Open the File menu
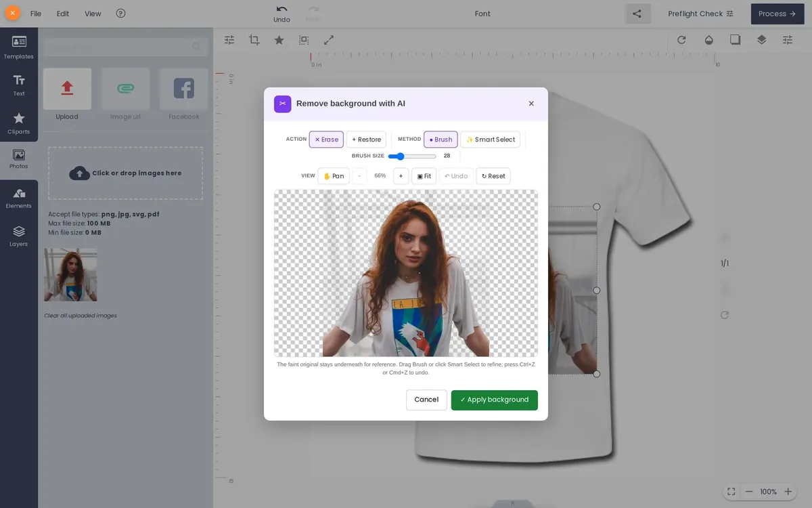 pyautogui.click(x=36, y=14)
